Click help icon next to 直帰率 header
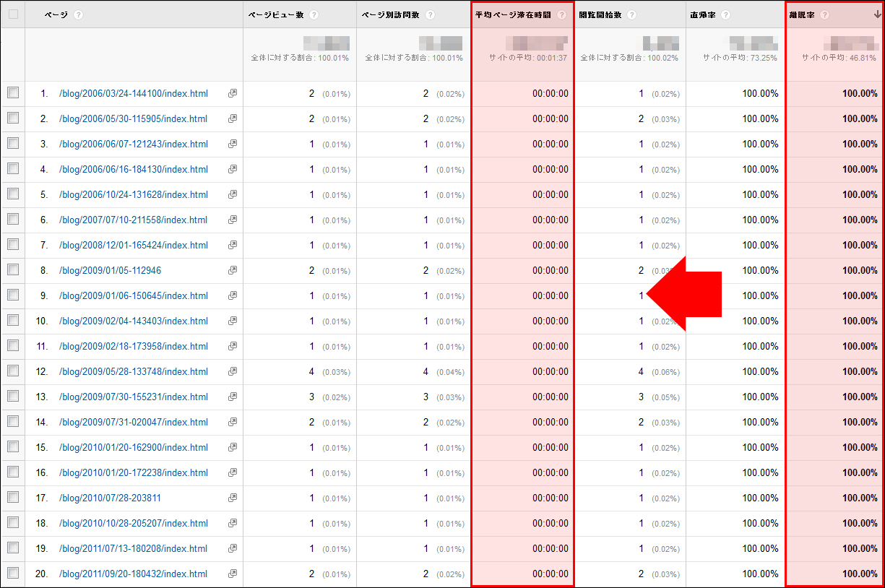Image resolution: width=885 pixels, height=588 pixels. [727, 15]
